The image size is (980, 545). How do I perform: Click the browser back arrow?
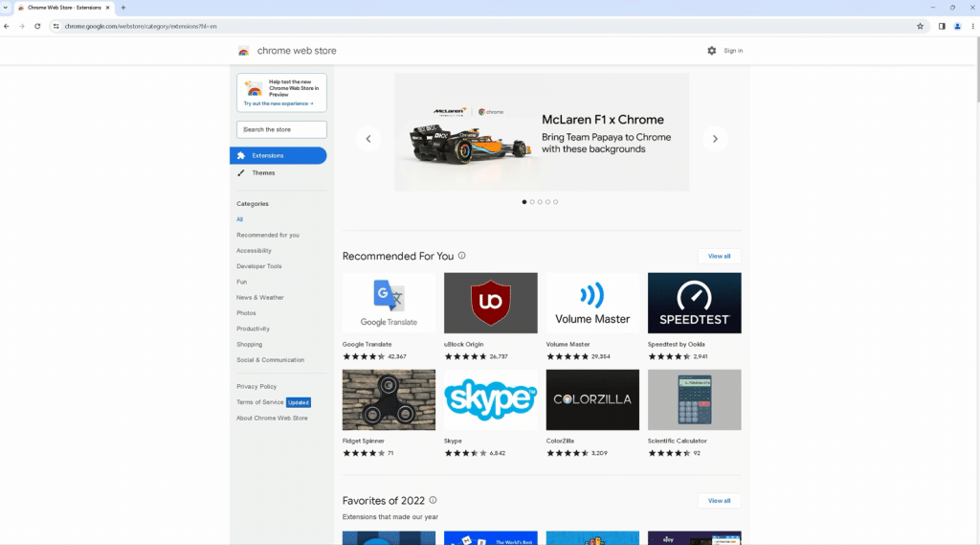pyautogui.click(x=7, y=26)
